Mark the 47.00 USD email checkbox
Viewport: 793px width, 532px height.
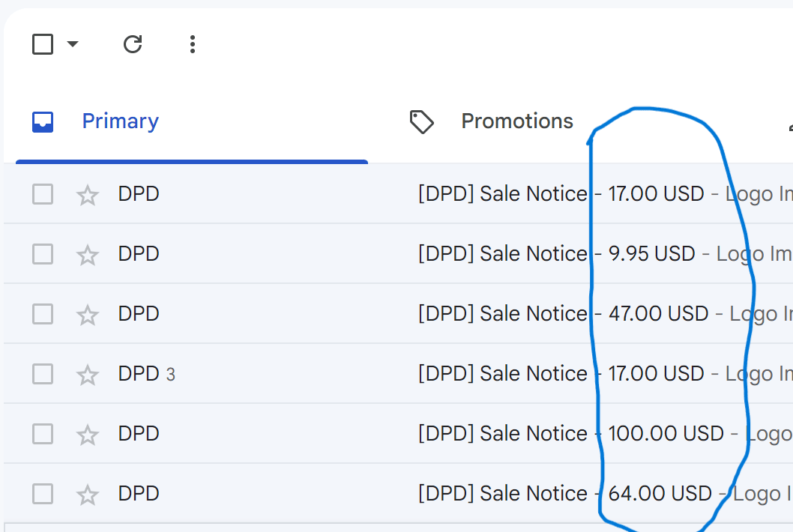[43, 314]
